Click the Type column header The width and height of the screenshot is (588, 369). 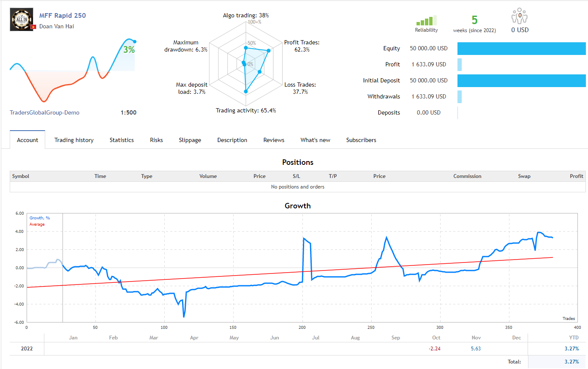point(147,176)
